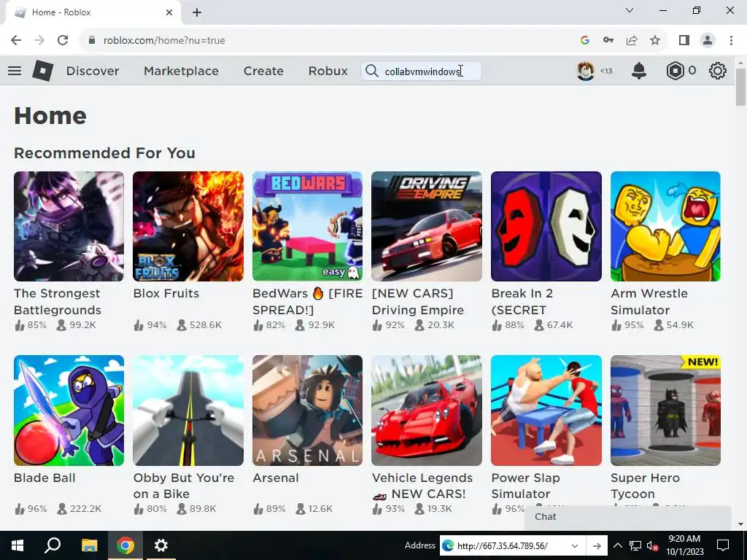Image resolution: width=747 pixels, height=560 pixels.
Task: Open saved passwords key icon
Action: pos(608,41)
